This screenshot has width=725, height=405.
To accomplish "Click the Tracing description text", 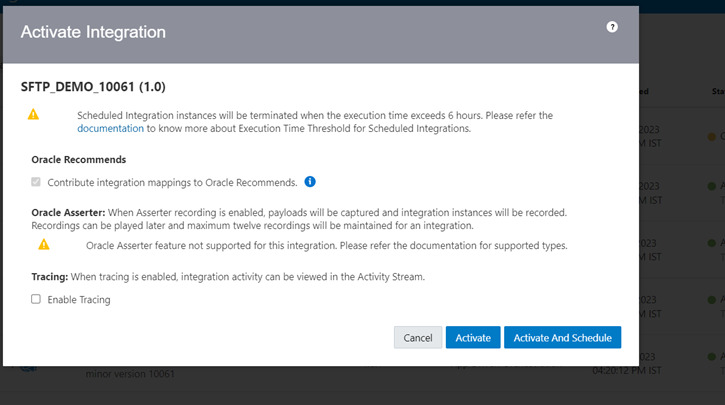I will (228, 277).
